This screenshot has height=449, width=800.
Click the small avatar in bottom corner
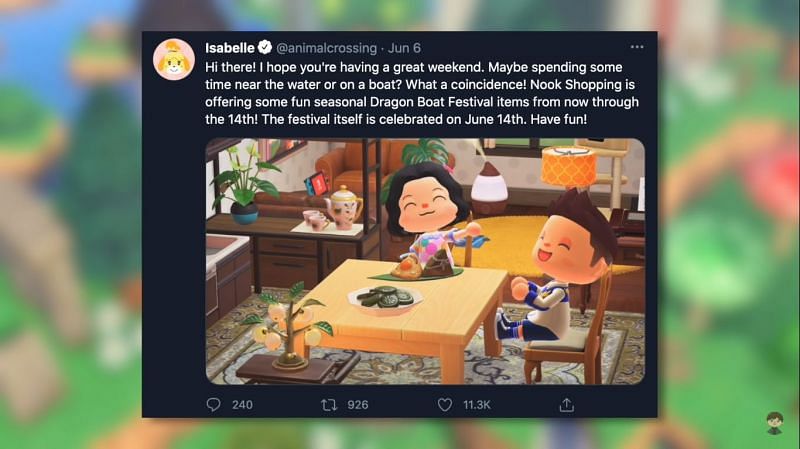tap(774, 422)
